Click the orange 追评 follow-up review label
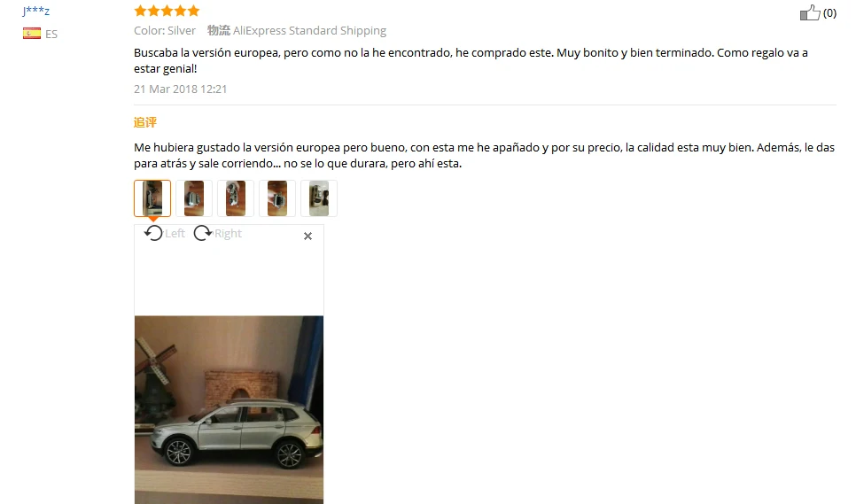 145,122
